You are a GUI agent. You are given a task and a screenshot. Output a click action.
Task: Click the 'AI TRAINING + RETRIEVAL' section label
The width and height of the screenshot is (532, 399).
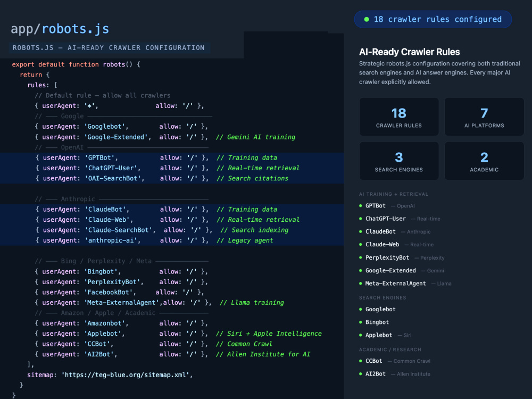click(x=394, y=194)
